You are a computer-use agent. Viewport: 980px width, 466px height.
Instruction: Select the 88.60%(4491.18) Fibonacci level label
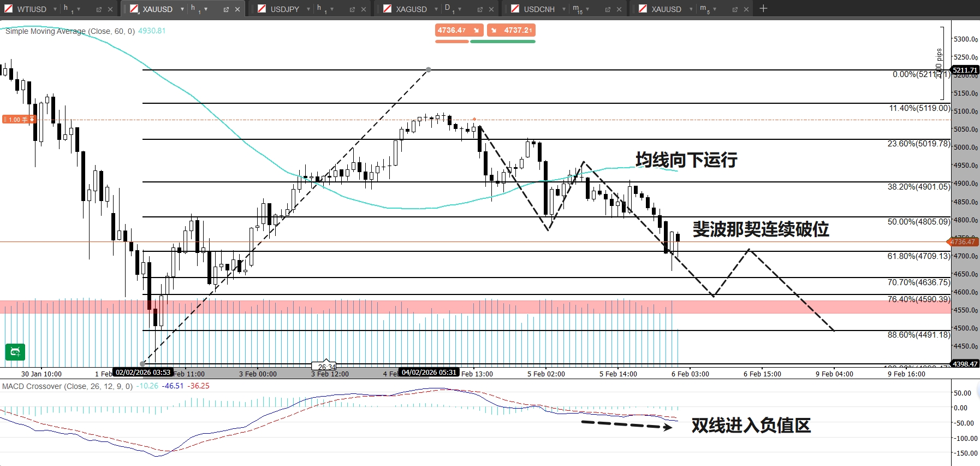click(x=919, y=335)
